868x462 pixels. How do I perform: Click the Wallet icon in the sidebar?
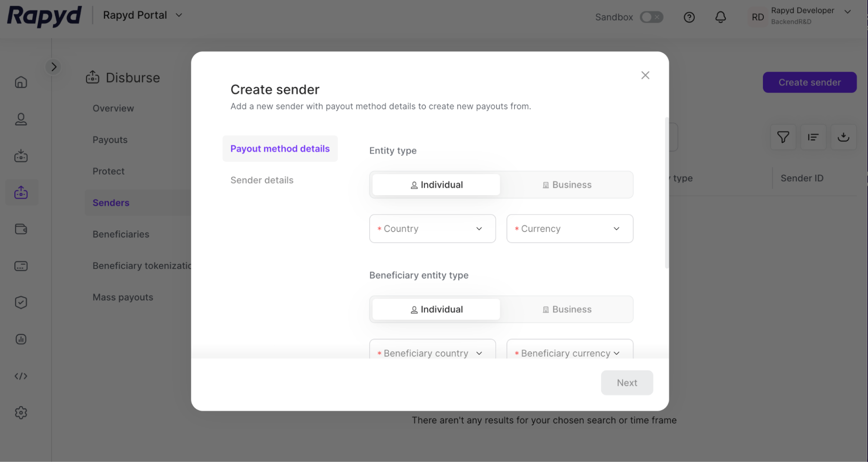[x=21, y=229]
